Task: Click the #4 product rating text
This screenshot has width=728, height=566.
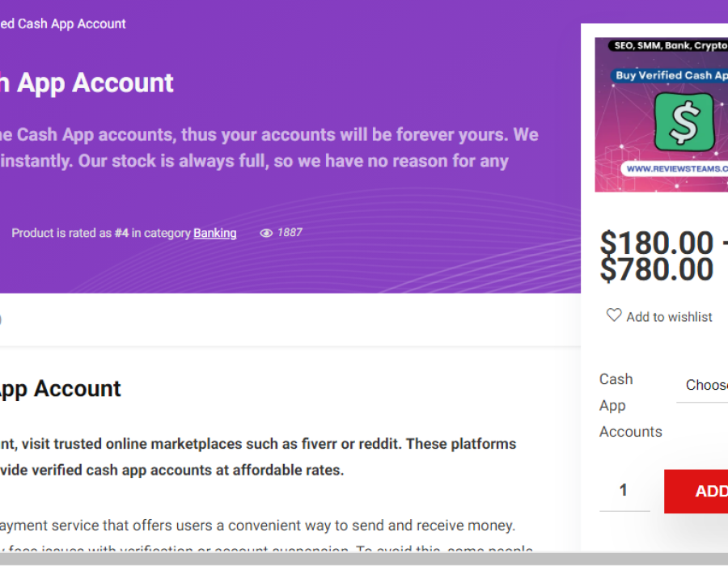Action: (121, 233)
